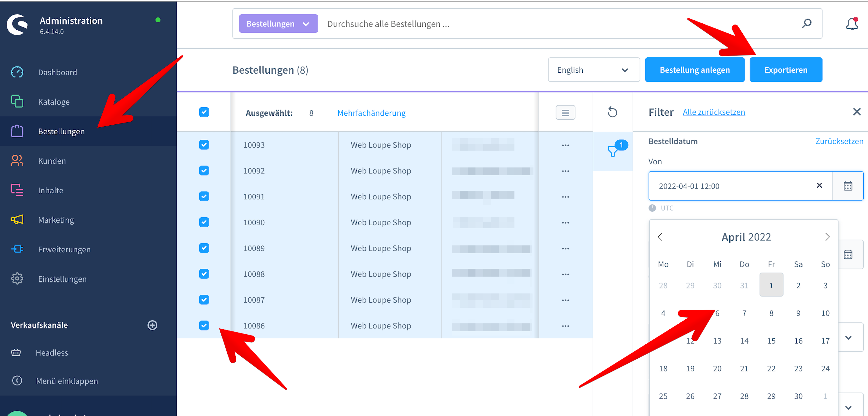Click Bestellungen in the left sidebar
Screen dimensions: 868x416
pyautogui.click(x=61, y=131)
